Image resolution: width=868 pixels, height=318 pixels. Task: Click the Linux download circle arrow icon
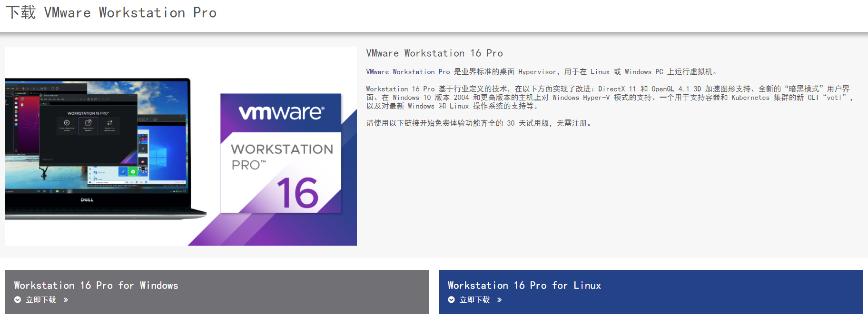[x=451, y=300]
